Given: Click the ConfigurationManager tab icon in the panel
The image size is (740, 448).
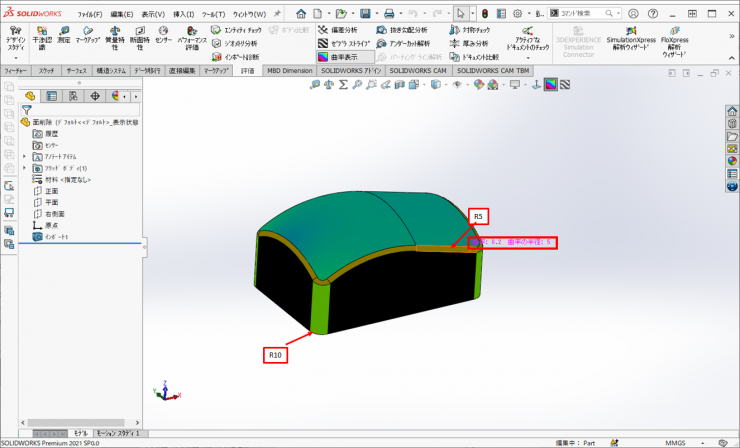Looking at the screenshot, I should click(73, 96).
